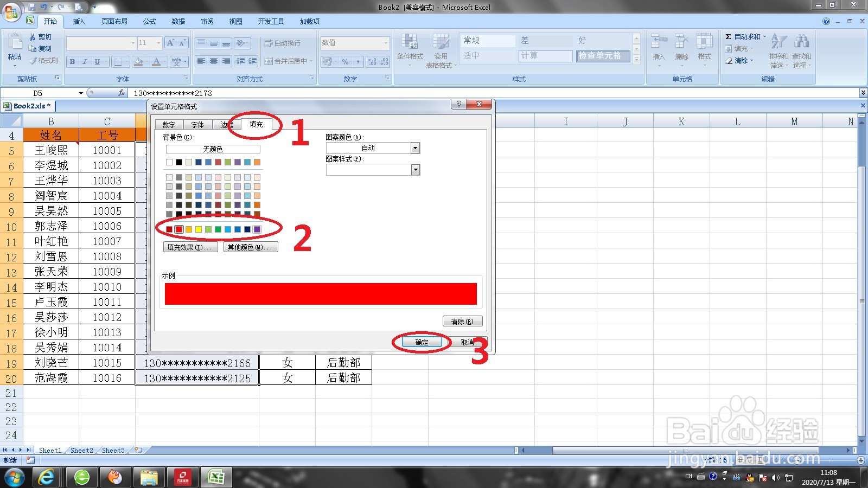Click the Excel Help question icon
868x488 pixels.
(826, 22)
